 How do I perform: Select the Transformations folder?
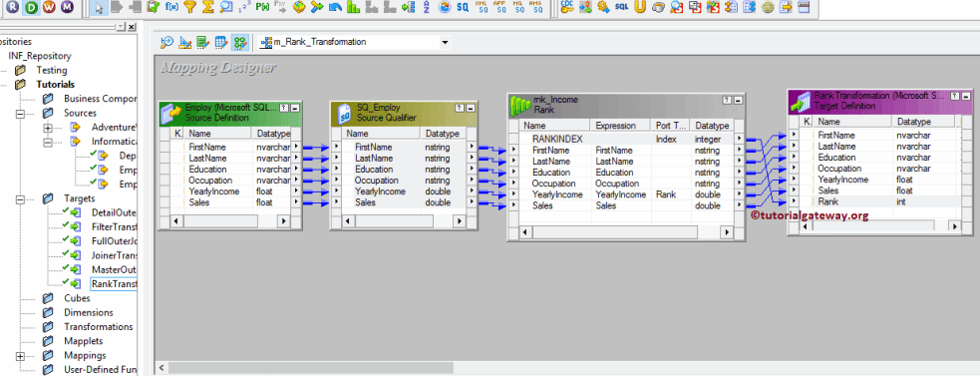[98, 327]
